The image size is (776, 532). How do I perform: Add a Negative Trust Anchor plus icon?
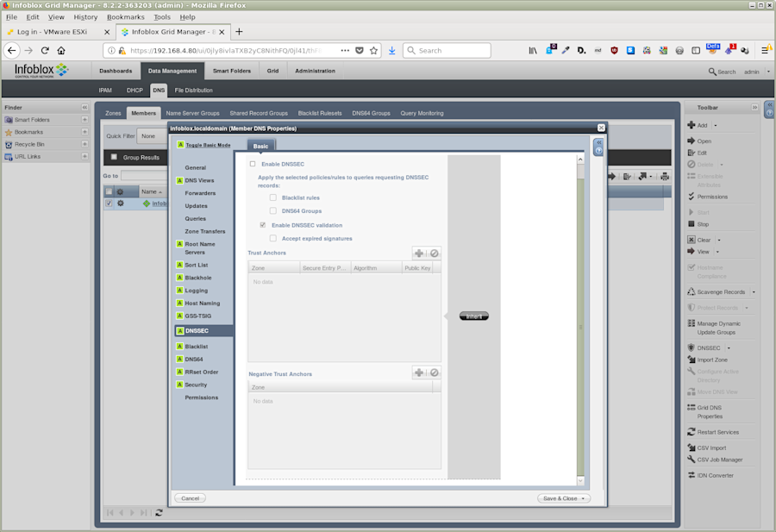click(x=419, y=372)
